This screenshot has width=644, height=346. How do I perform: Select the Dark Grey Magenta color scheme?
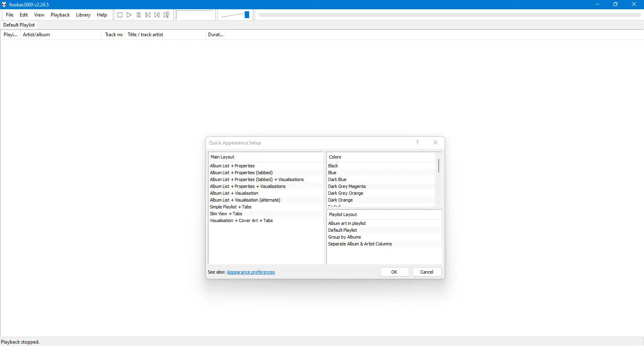tap(381, 186)
